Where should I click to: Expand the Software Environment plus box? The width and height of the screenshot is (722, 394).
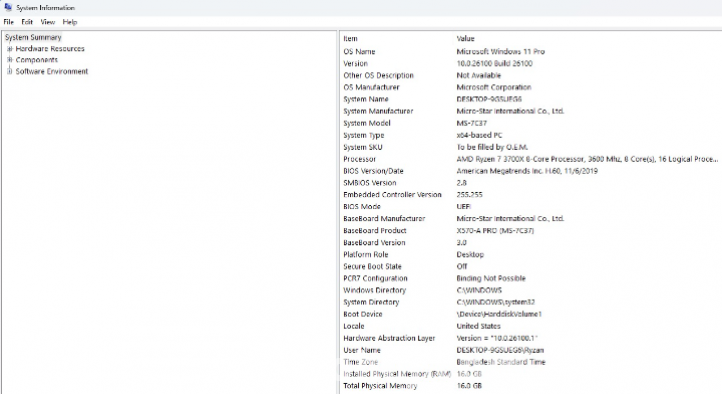pyautogui.click(x=9, y=71)
